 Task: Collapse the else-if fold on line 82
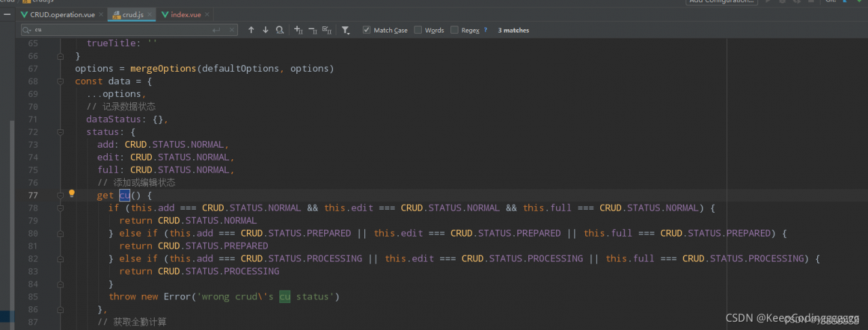[x=60, y=258]
